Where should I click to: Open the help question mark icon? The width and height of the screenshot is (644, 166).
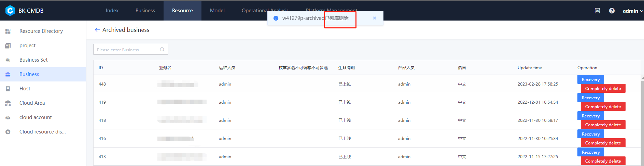point(612,11)
